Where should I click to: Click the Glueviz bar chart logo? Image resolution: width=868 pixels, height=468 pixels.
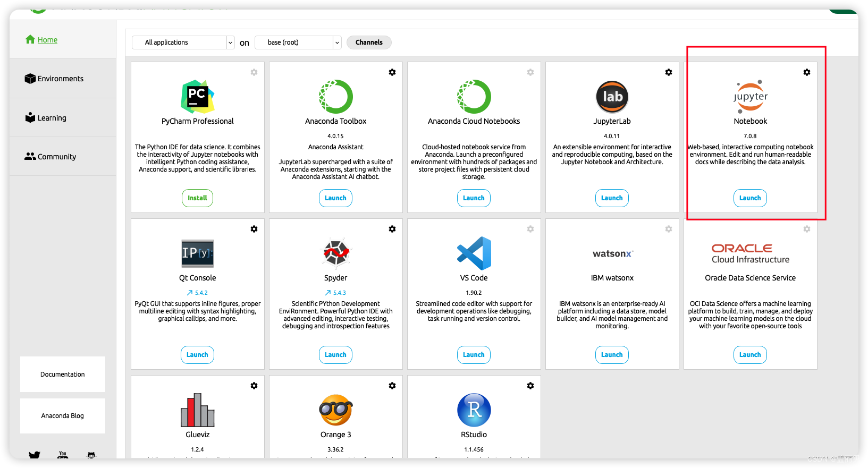(198, 410)
